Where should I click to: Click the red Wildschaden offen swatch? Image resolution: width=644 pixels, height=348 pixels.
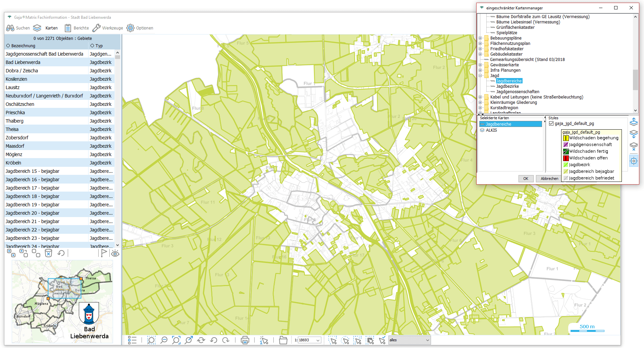click(x=566, y=158)
